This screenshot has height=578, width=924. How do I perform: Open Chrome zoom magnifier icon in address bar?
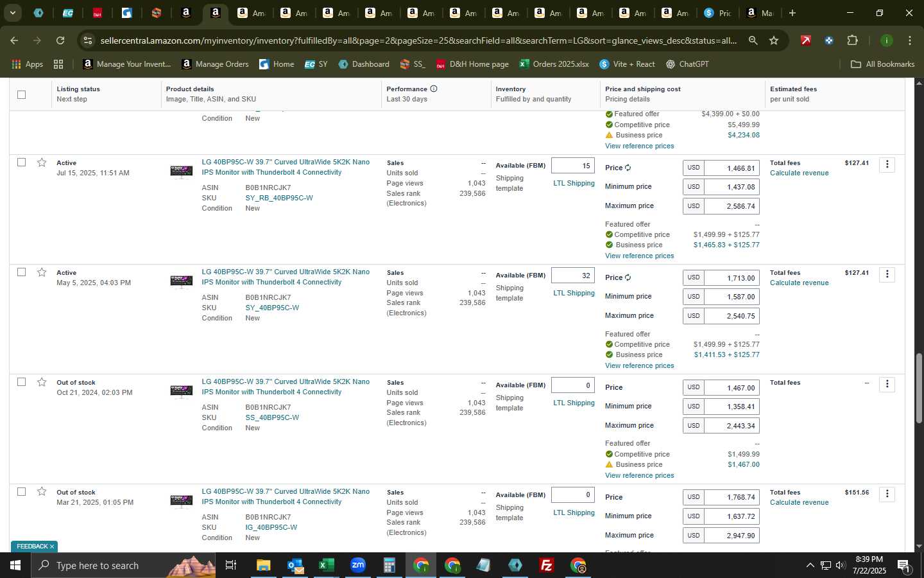click(753, 40)
